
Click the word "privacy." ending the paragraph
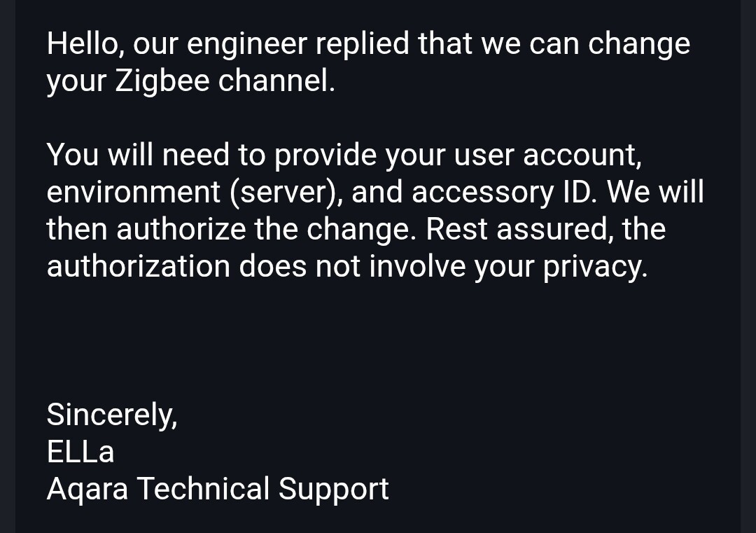595,267
